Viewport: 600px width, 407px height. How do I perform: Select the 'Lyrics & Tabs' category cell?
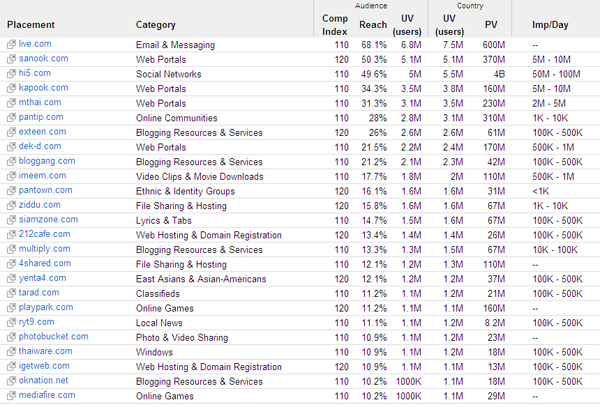tap(163, 220)
